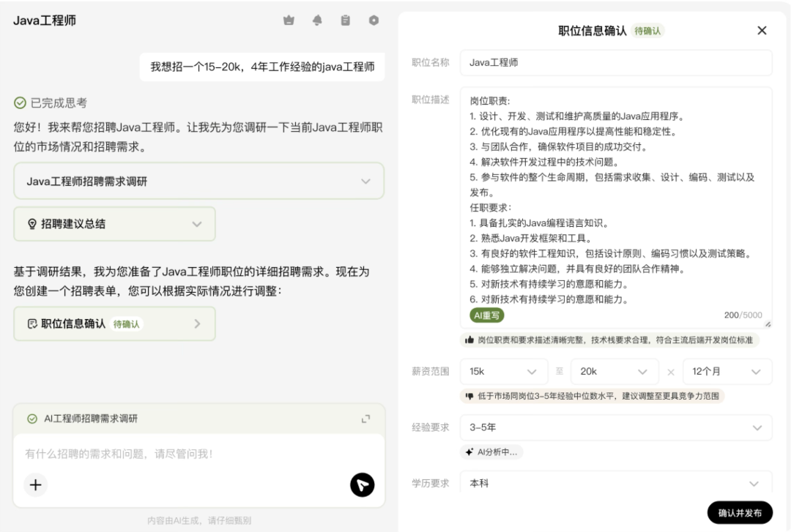Click the 待确认 tag on chat card
Viewport: 791px width, 532px height.
[x=126, y=323]
